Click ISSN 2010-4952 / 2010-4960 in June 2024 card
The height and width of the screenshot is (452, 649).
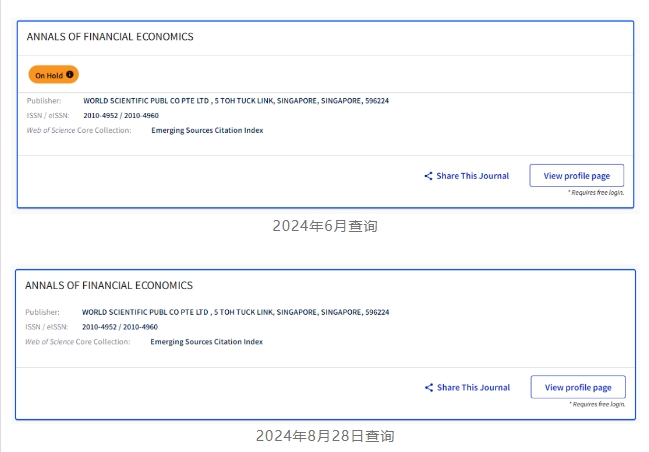(121, 115)
